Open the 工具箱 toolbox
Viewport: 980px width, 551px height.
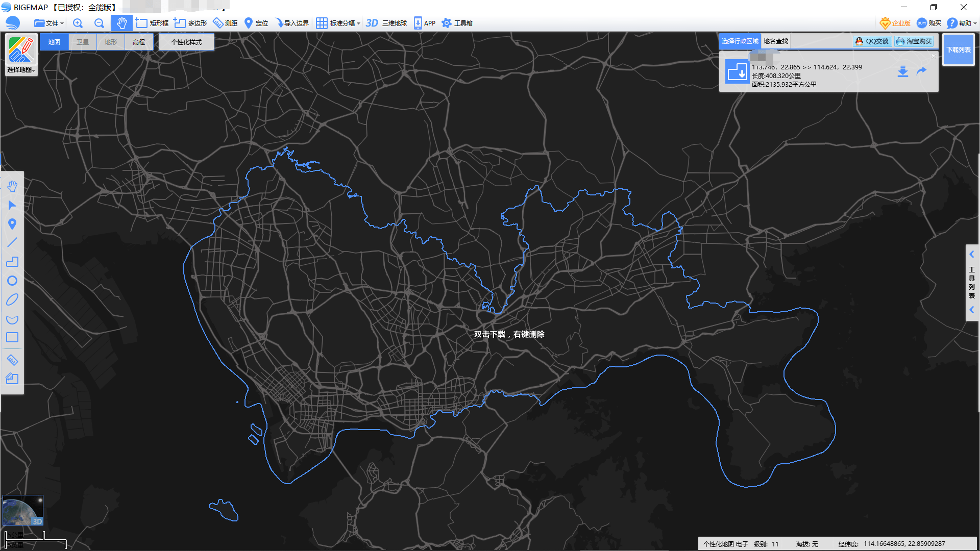point(457,23)
